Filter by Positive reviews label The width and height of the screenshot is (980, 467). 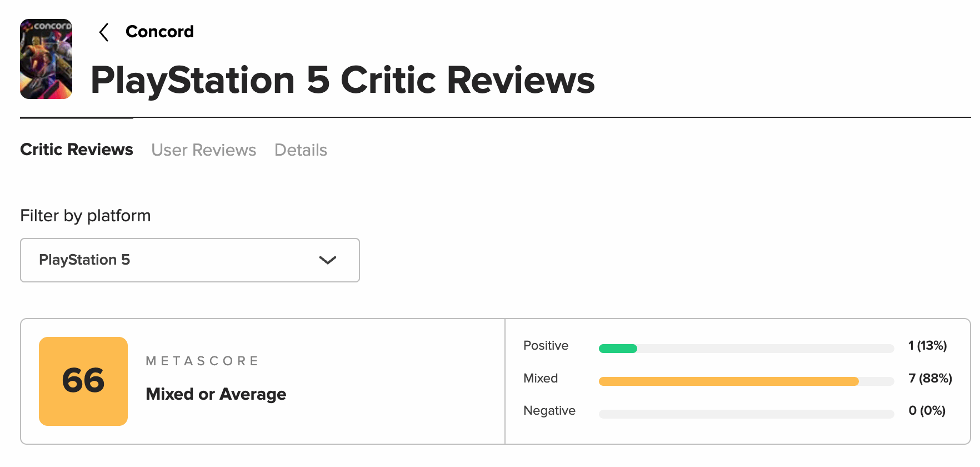[x=546, y=346]
